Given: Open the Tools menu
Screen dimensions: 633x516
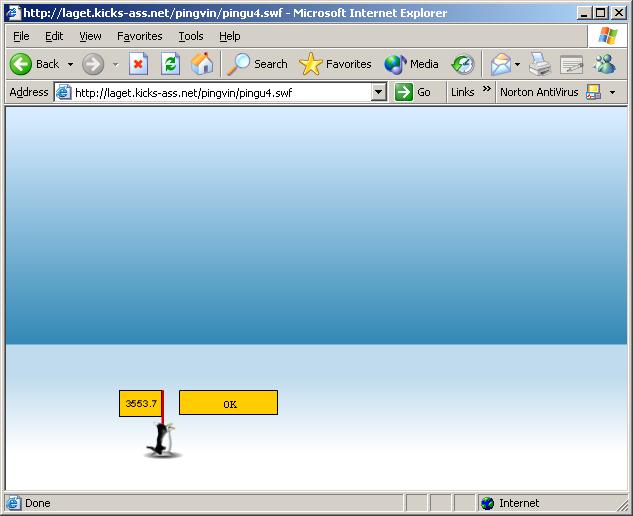Looking at the screenshot, I should (x=191, y=36).
